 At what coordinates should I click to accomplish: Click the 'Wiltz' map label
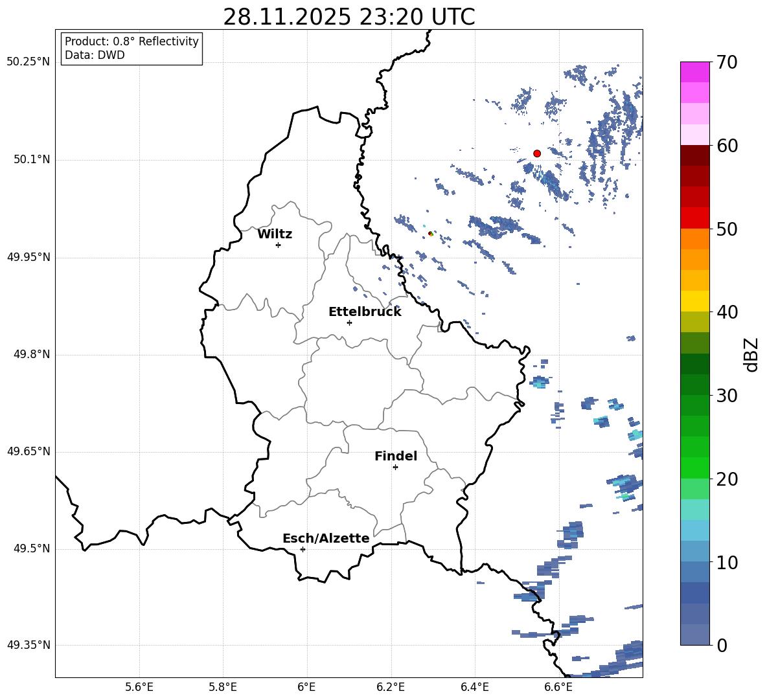[275, 234]
